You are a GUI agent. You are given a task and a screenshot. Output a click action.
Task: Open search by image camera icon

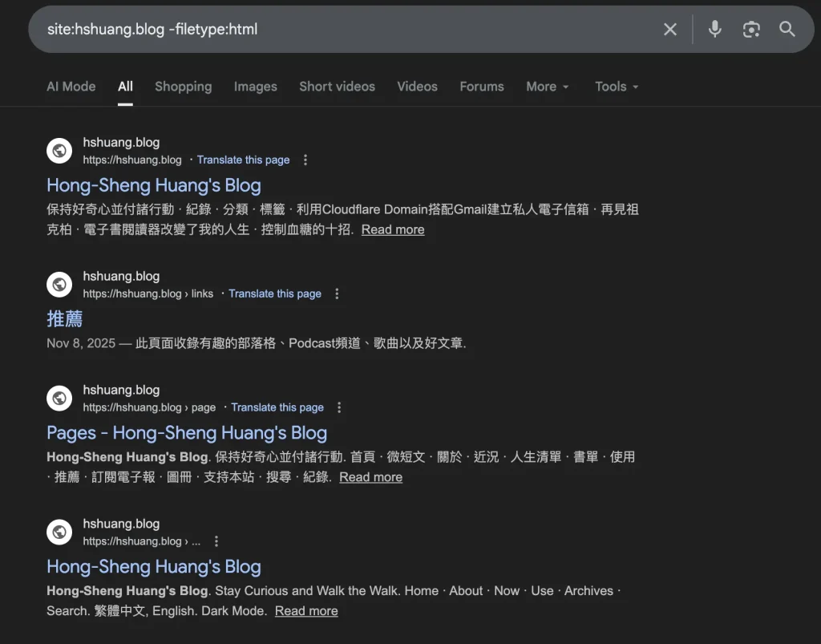(x=751, y=30)
